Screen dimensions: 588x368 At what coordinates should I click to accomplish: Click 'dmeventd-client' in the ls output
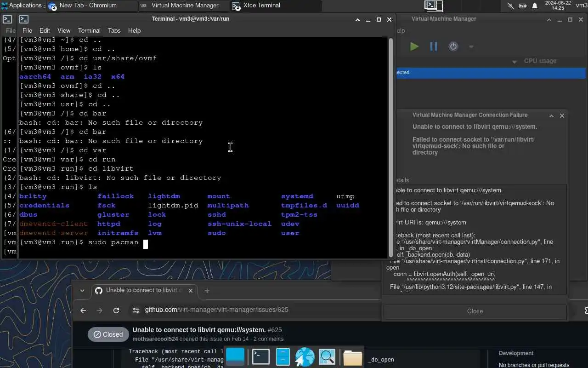(53, 224)
